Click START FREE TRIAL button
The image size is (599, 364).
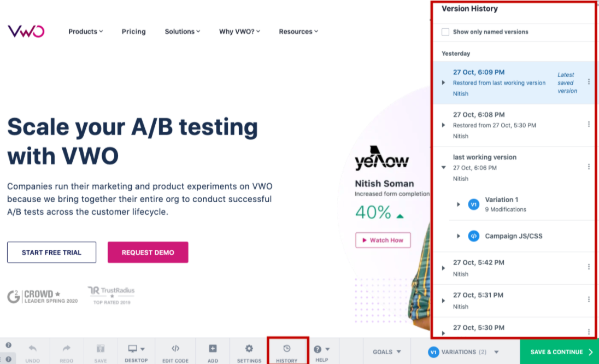click(x=51, y=252)
